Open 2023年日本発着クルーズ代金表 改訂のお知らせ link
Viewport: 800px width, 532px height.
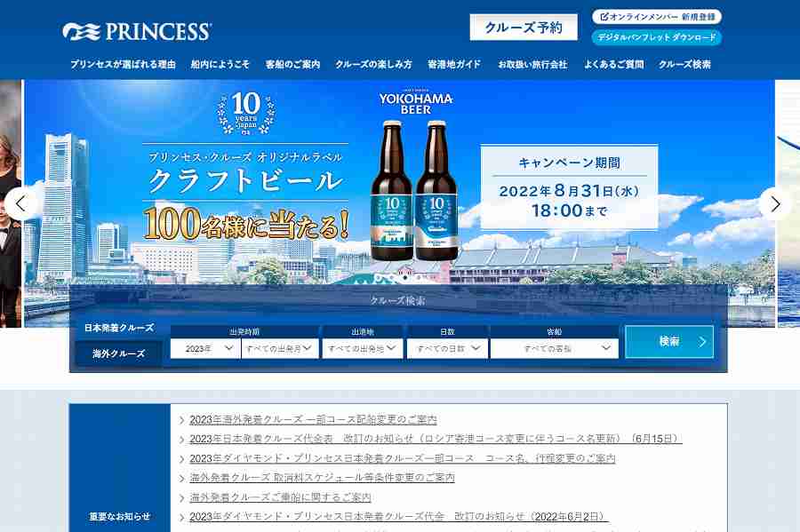pos(436,438)
